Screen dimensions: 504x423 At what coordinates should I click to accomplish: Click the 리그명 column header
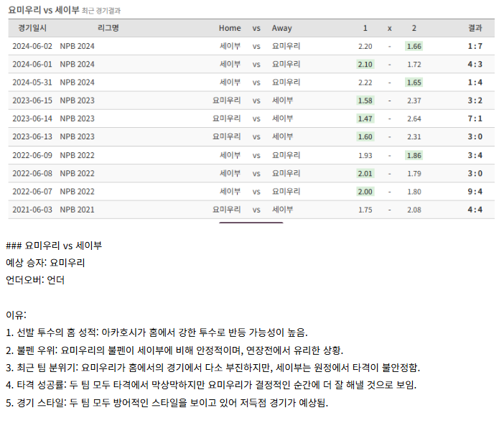coord(108,28)
